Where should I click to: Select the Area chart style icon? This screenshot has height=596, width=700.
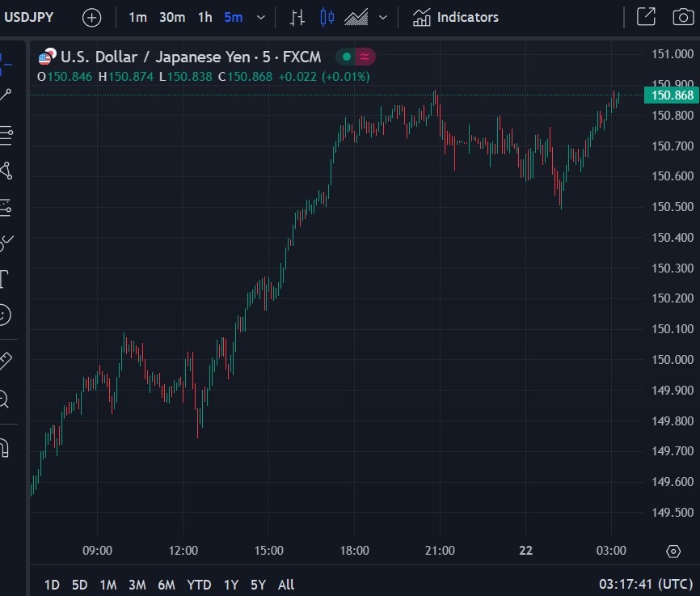[x=356, y=18]
